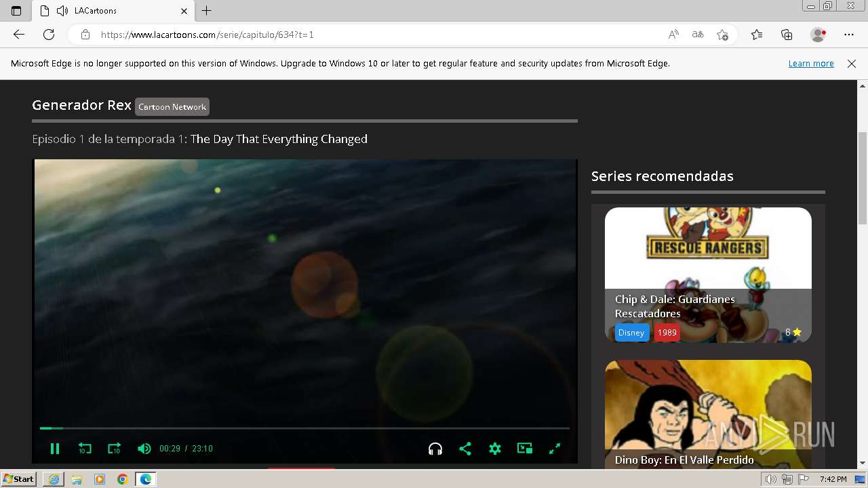
Task: Click the address bar URL
Action: tap(208, 35)
